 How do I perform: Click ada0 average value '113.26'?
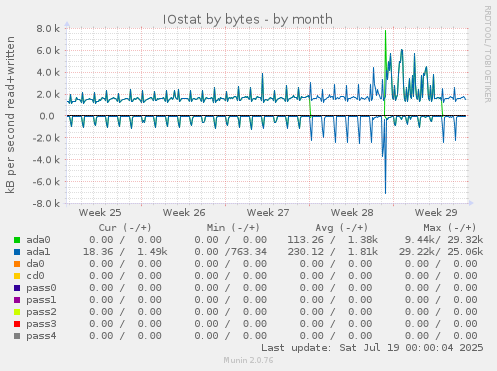point(306,240)
